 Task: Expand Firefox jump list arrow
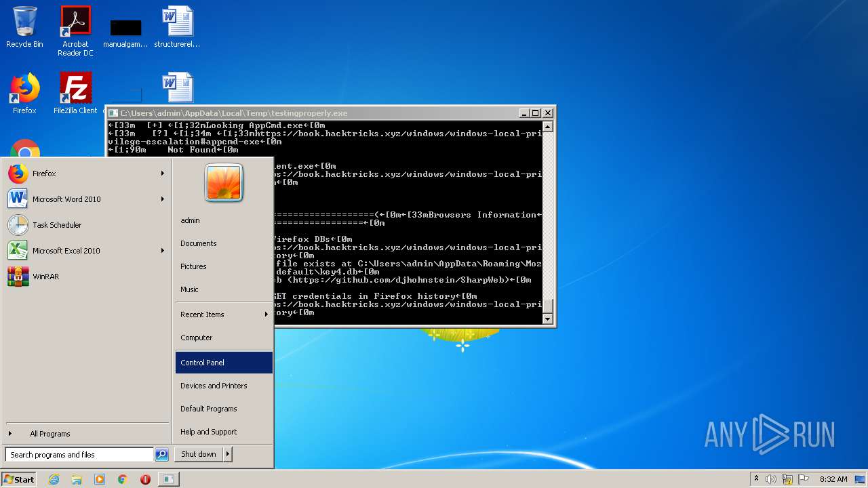163,174
